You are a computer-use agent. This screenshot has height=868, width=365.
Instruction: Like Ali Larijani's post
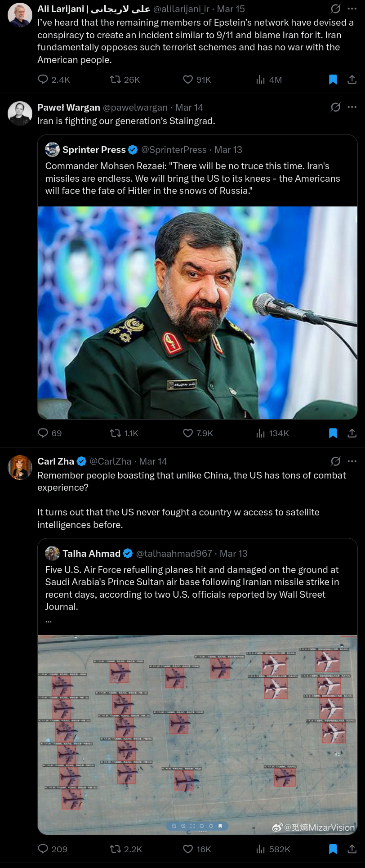(x=188, y=80)
